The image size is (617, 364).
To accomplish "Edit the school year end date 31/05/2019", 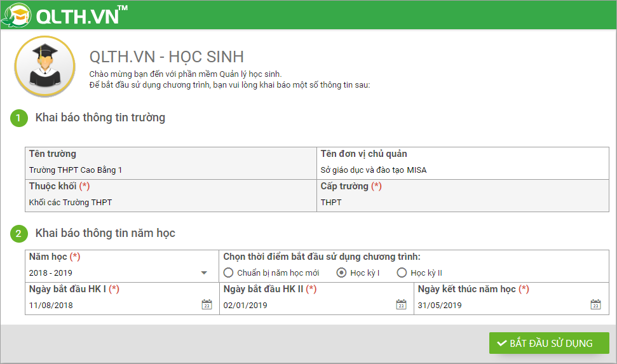I will [x=499, y=305].
